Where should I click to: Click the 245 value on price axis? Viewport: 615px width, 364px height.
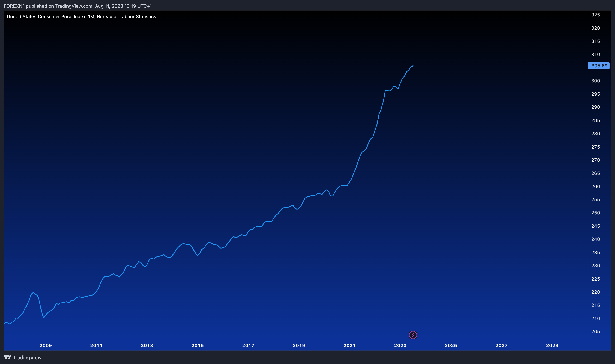[x=595, y=226]
